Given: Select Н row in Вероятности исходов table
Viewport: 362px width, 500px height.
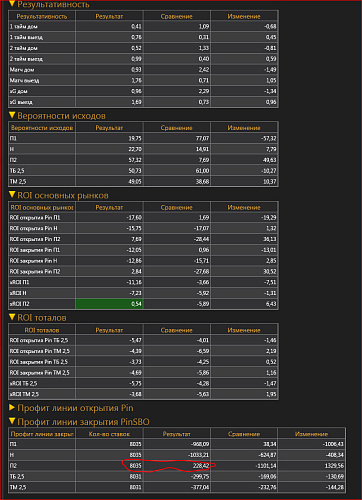Looking at the screenshot, I should 143,149.
